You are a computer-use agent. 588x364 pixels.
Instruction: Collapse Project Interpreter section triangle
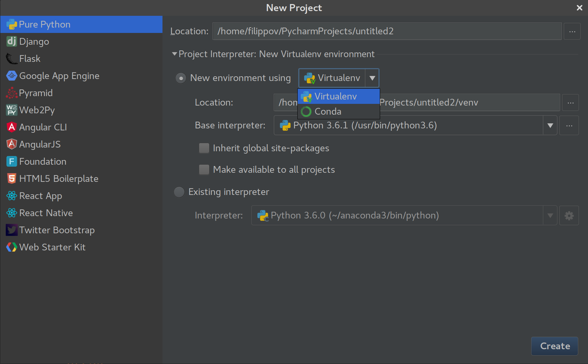pyautogui.click(x=174, y=54)
